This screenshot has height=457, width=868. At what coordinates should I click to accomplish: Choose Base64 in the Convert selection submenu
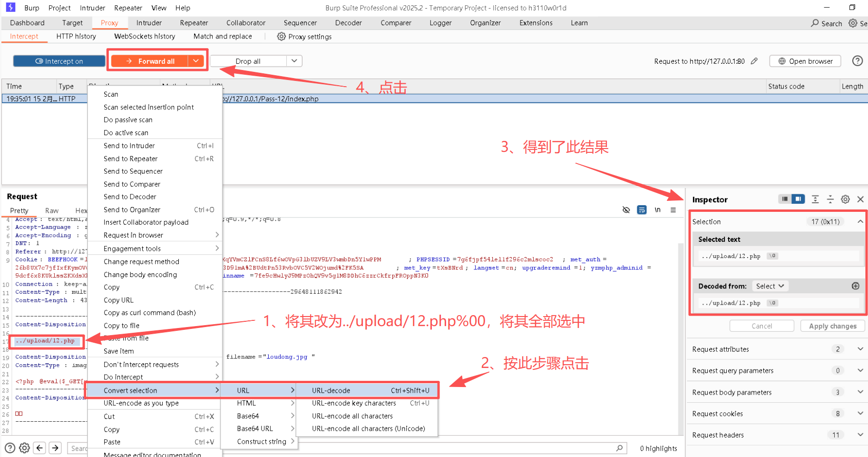pos(259,416)
